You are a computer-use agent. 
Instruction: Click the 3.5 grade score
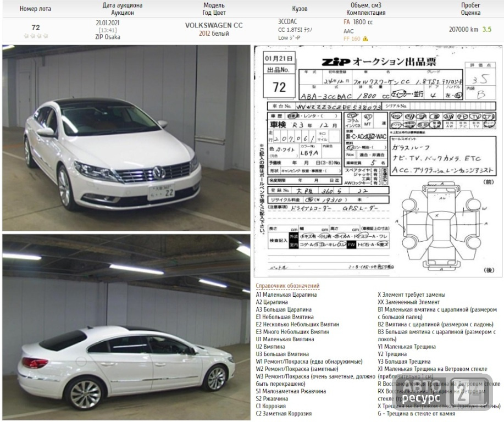(x=487, y=29)
